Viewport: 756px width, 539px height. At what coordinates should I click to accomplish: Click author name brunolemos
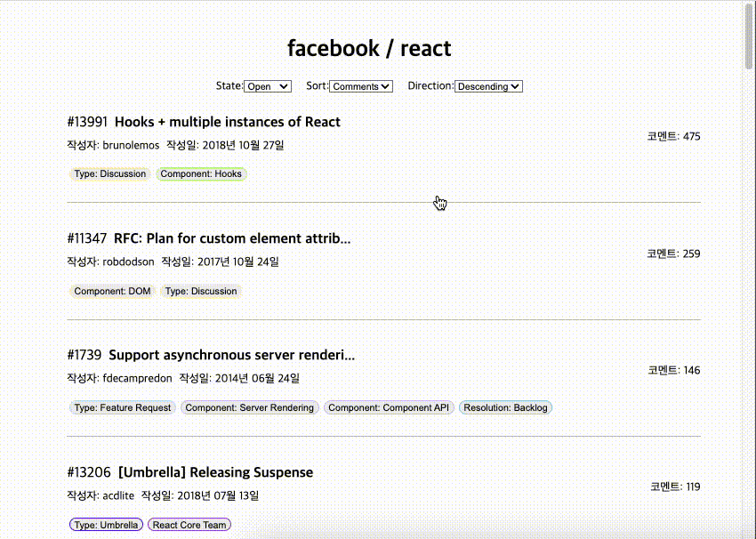[x=131, y=145]
